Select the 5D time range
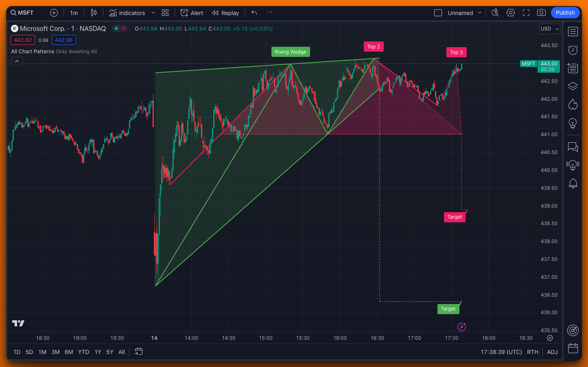 (x=29, y=352)
